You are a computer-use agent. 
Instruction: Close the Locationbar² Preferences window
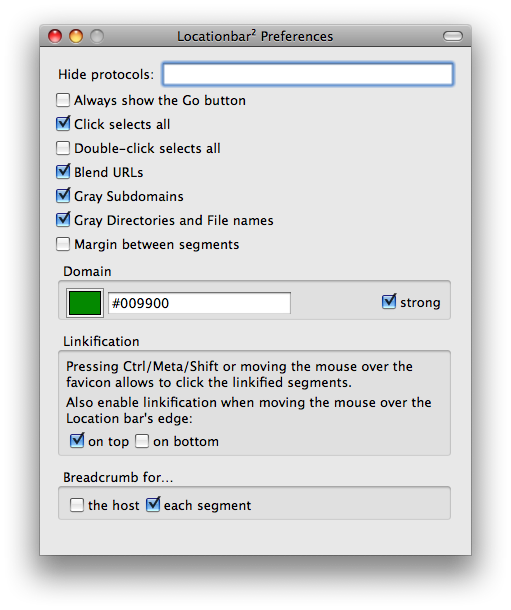click(x=55, y=36)
